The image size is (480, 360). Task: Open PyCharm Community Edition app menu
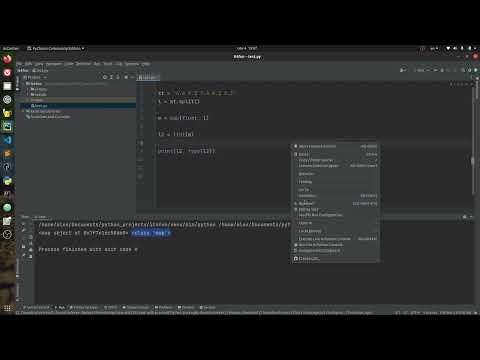[x=56, y=49]
